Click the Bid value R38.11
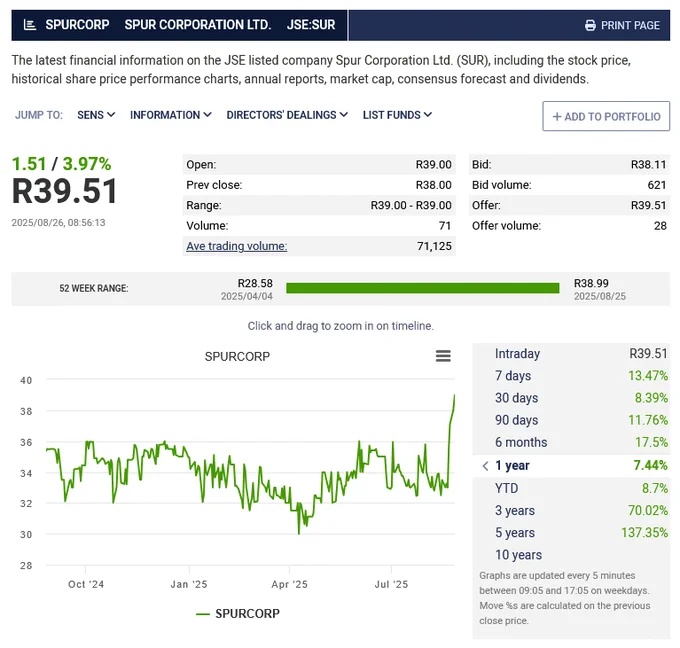 pos(648,165)
